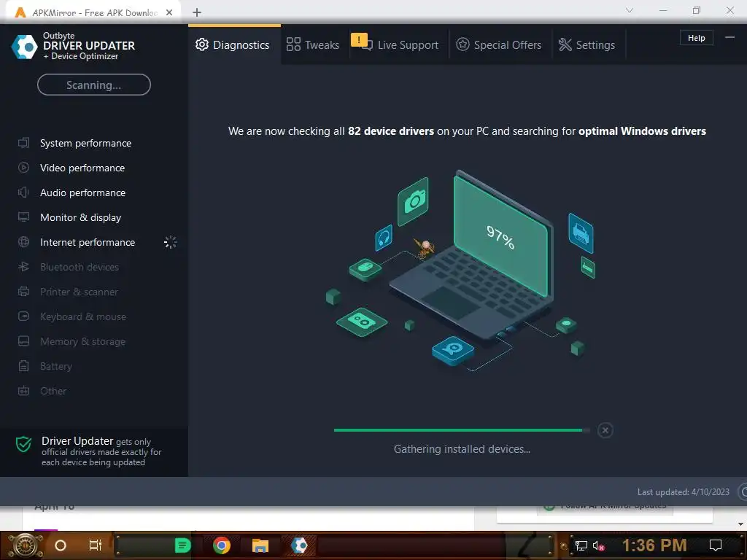Click Driver Updater taskbar icon
Screen dimensions: 747x560
click(x=299, y=545)
